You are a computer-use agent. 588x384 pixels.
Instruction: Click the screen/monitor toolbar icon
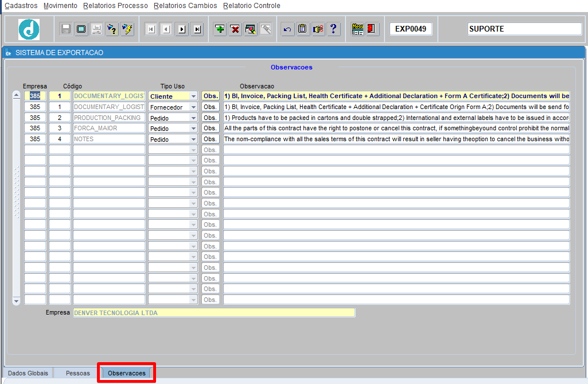pyautogui.click(x=81, y=29)
